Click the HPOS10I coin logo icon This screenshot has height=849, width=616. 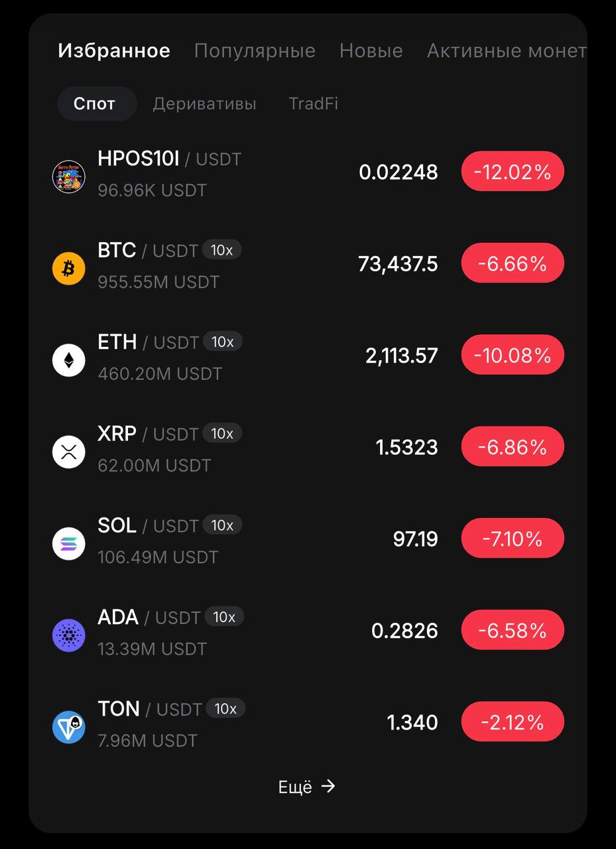click(69, 176)
